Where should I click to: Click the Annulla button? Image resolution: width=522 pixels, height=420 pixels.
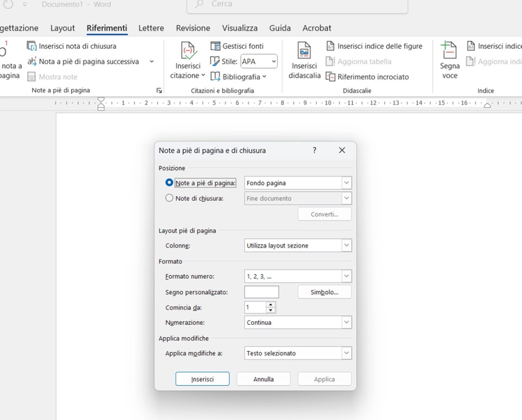[263, 379]
